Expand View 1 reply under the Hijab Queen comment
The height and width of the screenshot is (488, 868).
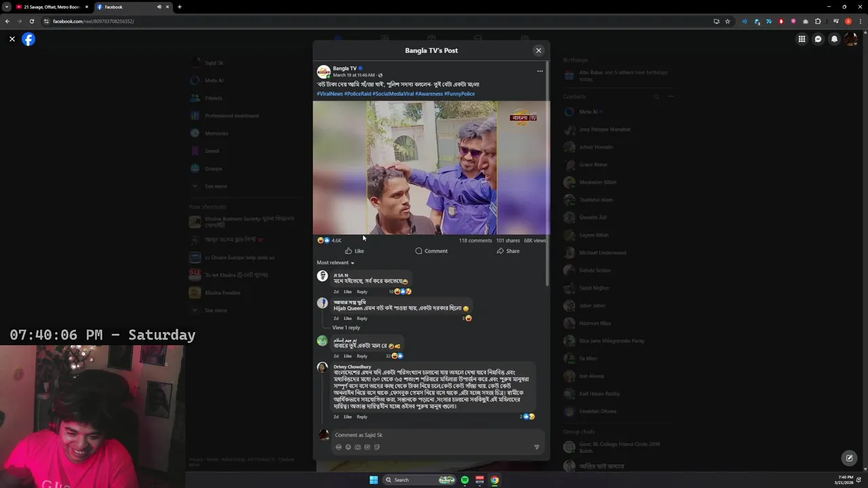[346, 327]
